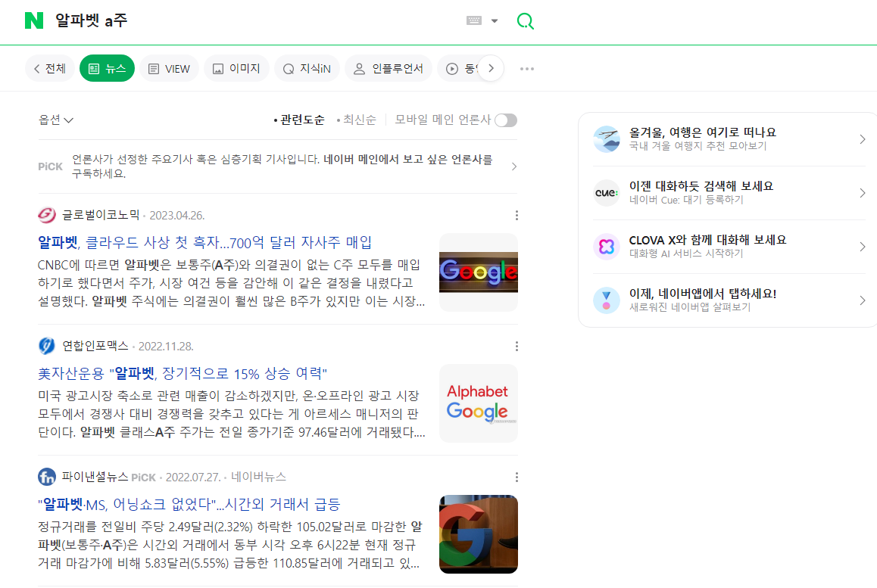Open 이젠 대화하듯 검색해 보세요 banner
Viewport: 877px width, 588px height.
point(729,193)
